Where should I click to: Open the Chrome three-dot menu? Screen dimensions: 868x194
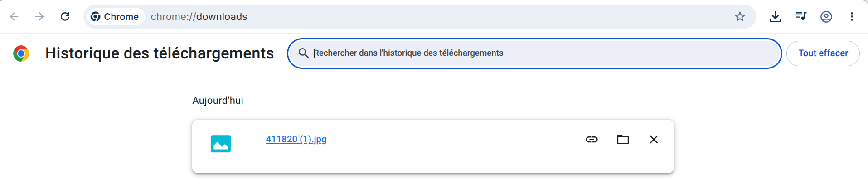point(852,17)
